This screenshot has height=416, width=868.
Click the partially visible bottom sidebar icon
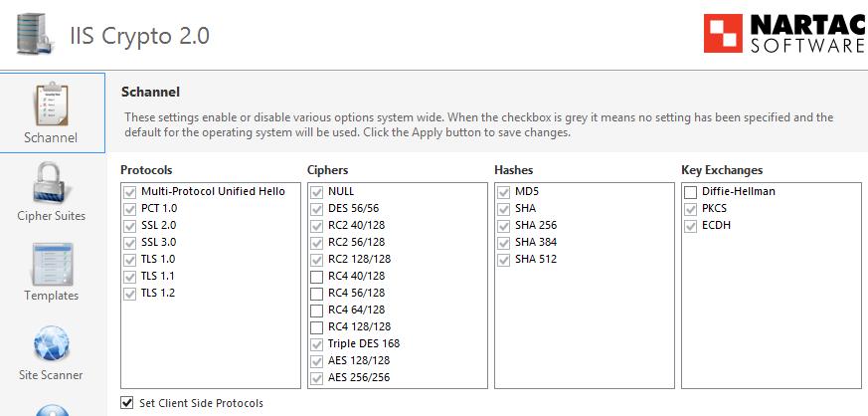tap(52, 409)
